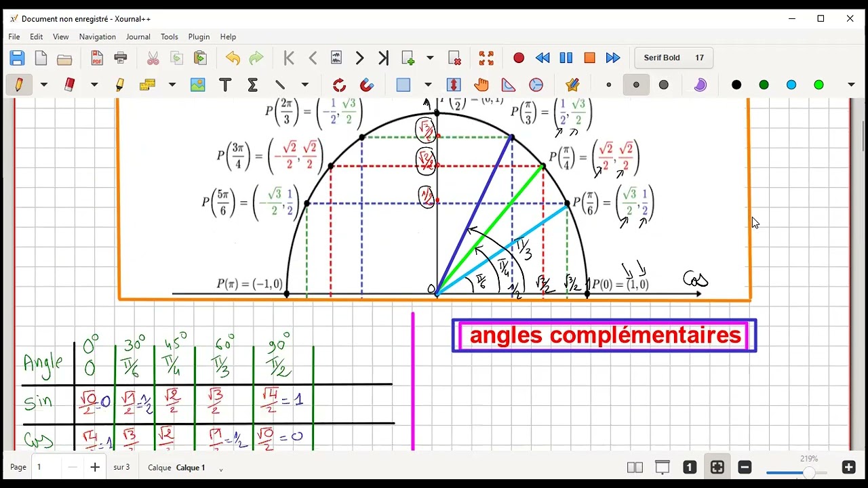Toggle rotation snapping

click(x=339, y=85)
